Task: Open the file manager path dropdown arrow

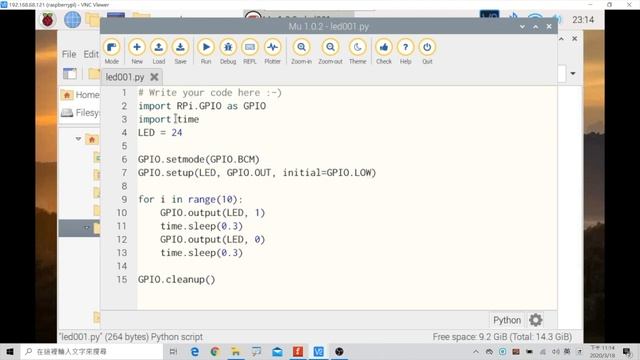Action: pyautogui.click(x=573, y=73)
